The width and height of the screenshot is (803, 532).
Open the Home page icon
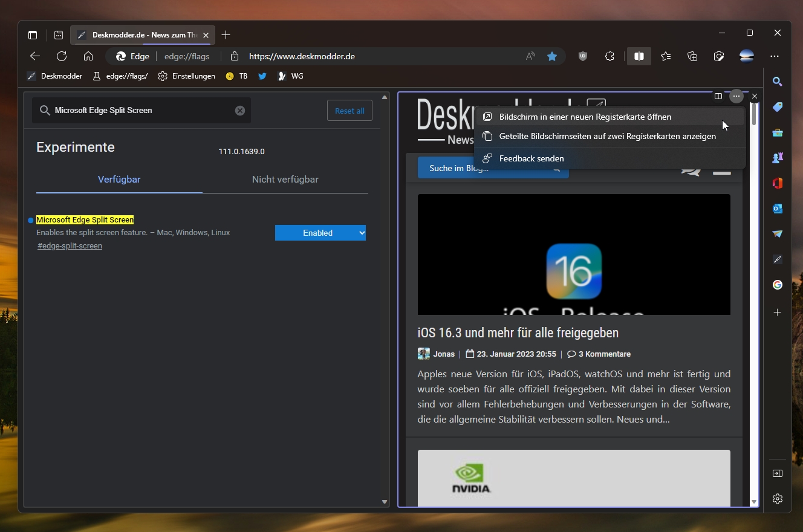88,56
